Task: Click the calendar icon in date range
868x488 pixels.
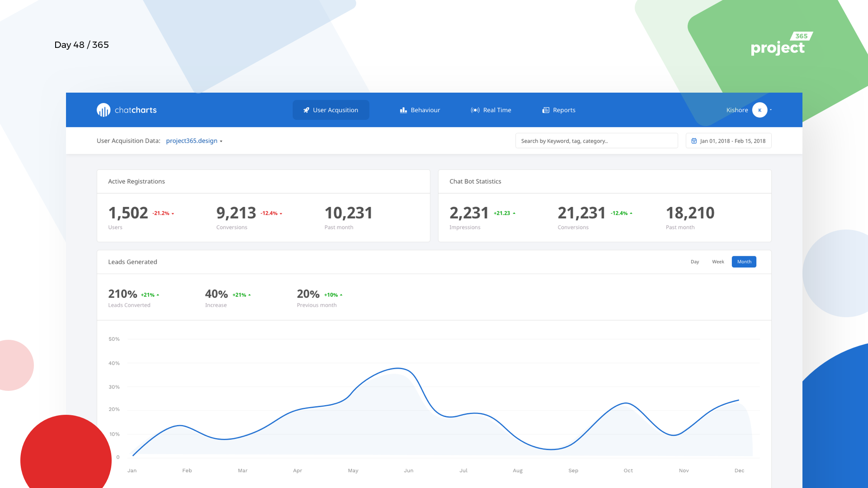Action: pyautogui.click(x=694, y=141)
